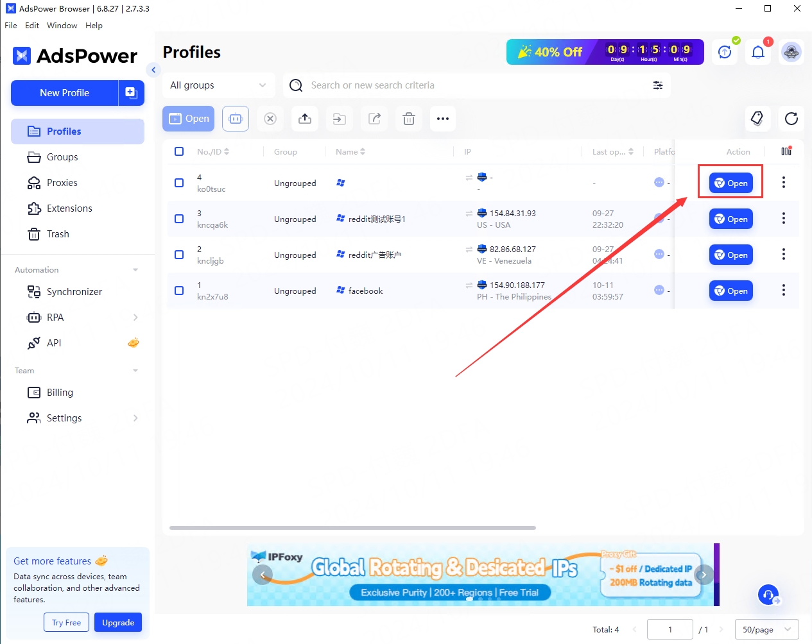Click the New Profile button
The width and height of the screenshot is (812, 644).
(65, 93)
